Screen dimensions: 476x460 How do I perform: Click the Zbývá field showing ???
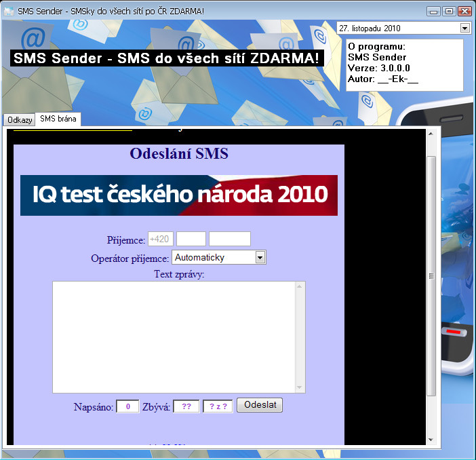click(x=186, y=406)
